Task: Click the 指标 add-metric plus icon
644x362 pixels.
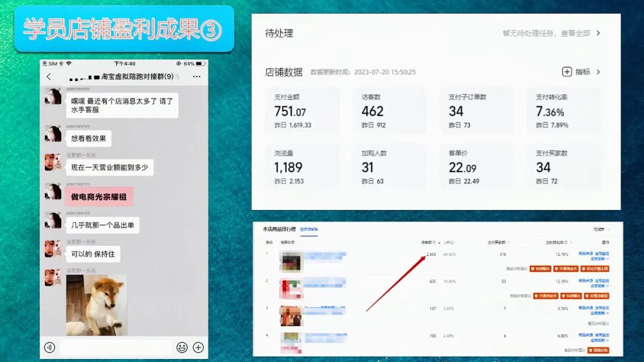Action: [x=566, y=71]
